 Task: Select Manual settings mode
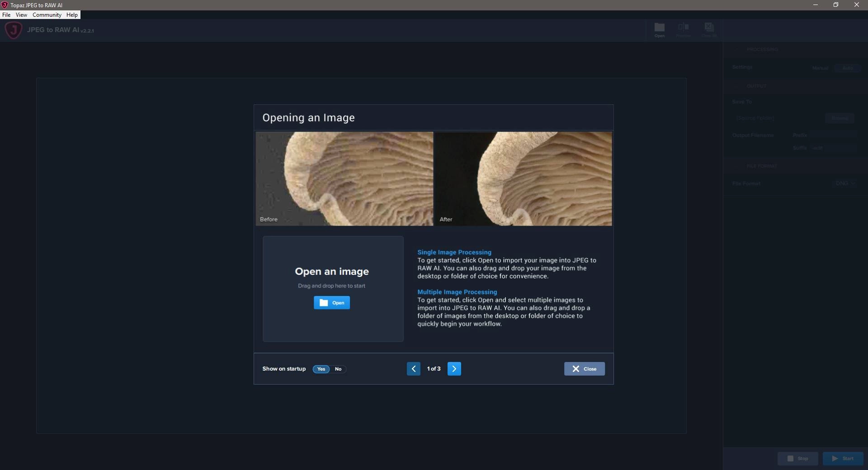tap(820, 68)
